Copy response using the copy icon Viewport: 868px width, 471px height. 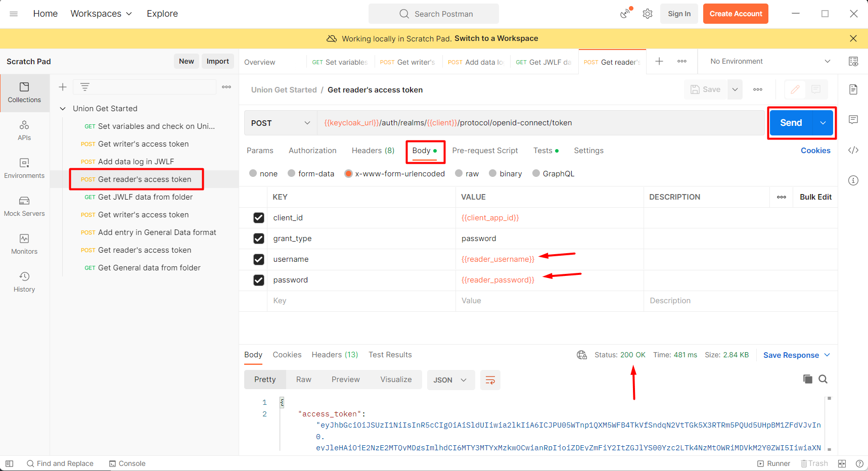(x=807, y=379)
